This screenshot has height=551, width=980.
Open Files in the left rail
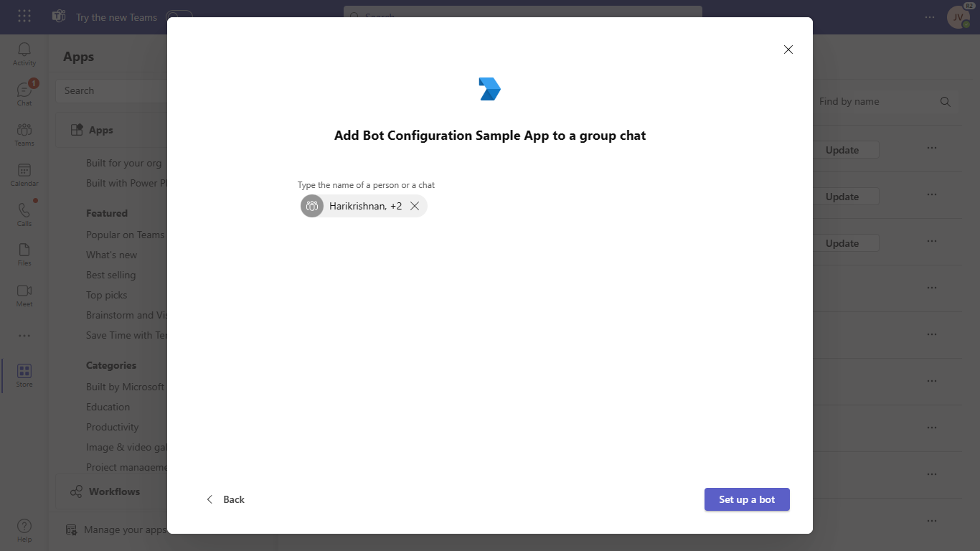tap(24, 255)
